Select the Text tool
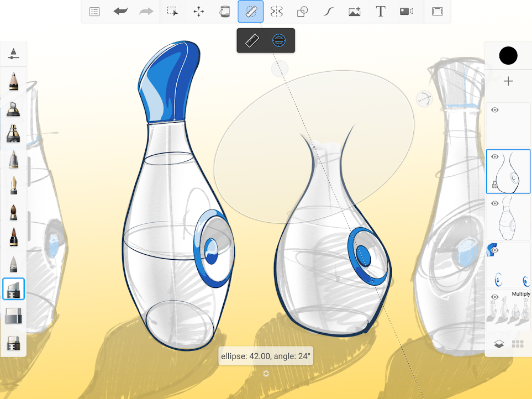This screenshot has height=399, width=532. (380, 11)
